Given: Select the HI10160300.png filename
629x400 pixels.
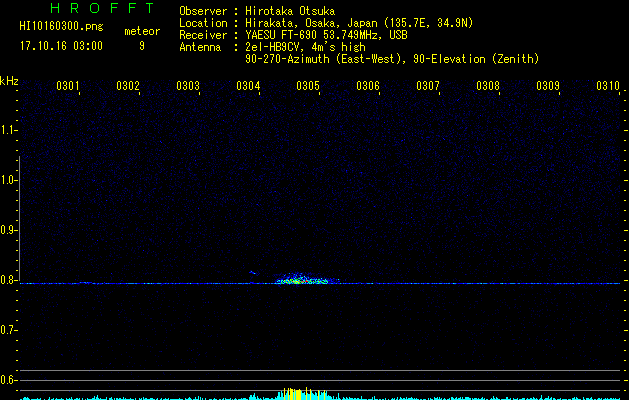Looking at the screenshot, I should coord(61,26).
